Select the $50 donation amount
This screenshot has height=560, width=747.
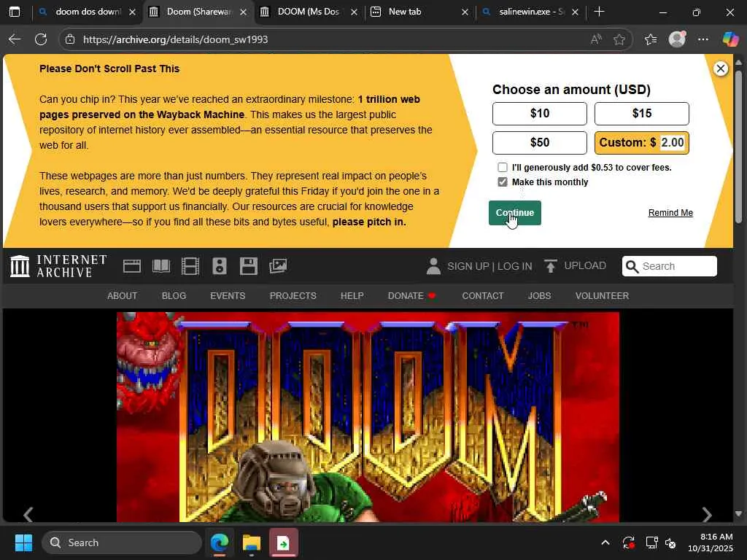540,142
